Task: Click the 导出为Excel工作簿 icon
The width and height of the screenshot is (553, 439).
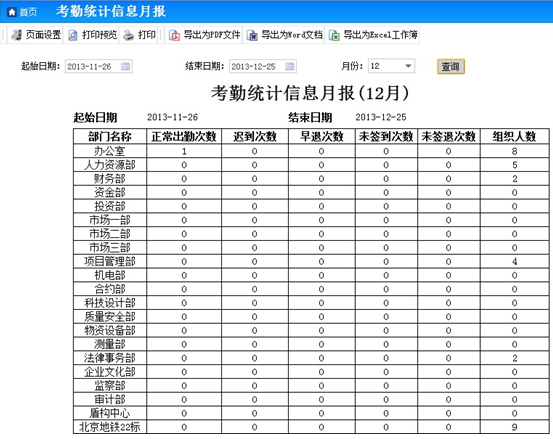Action: pyautogui.click(x=334, y=35)
